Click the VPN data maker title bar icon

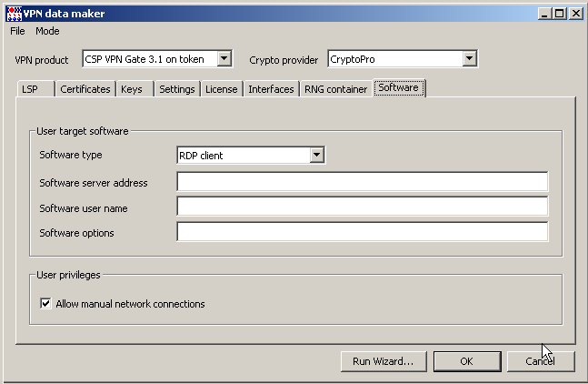(14, 13)
